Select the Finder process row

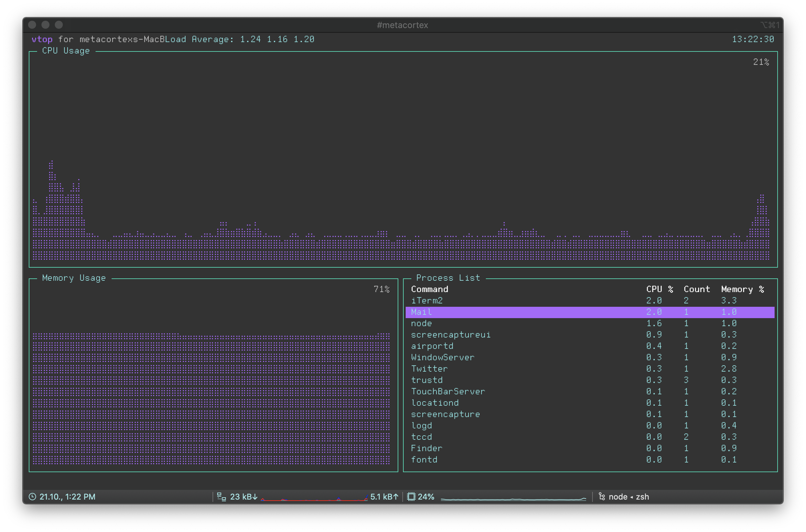point(590,448)
